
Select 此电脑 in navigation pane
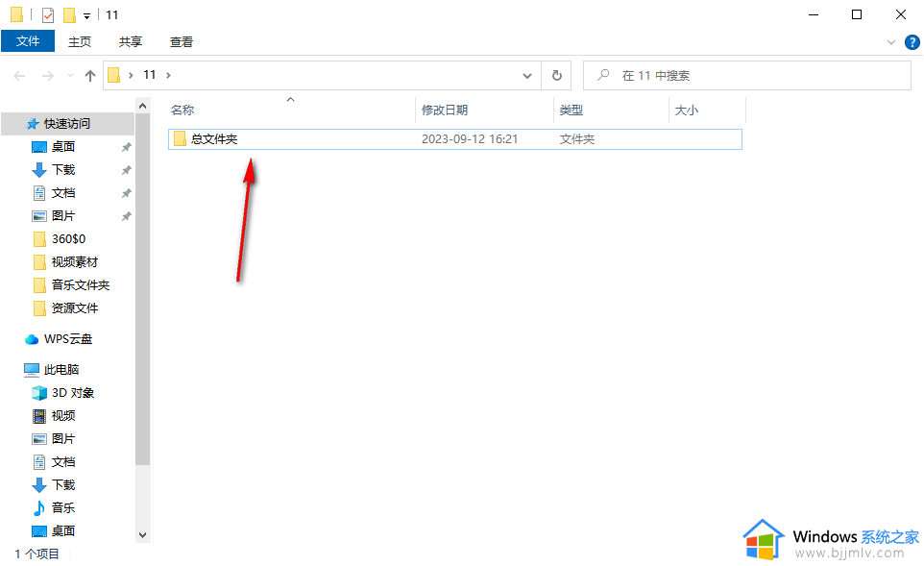click(61, 370)
